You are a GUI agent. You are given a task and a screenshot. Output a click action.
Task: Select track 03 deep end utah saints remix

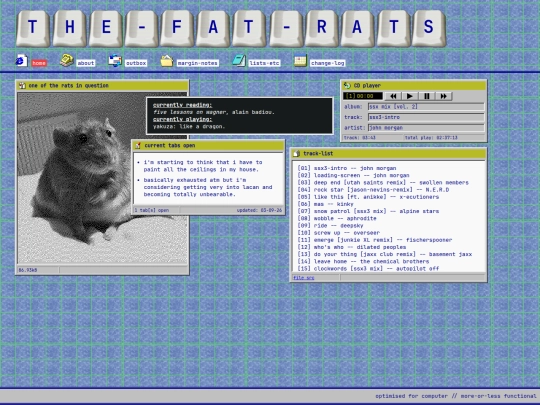(383, 183)
